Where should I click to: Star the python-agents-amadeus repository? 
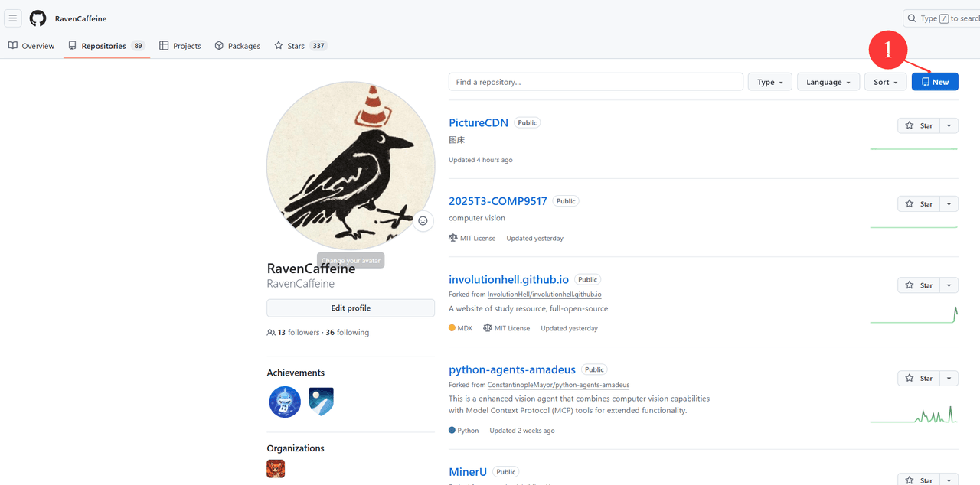(918, 378)
